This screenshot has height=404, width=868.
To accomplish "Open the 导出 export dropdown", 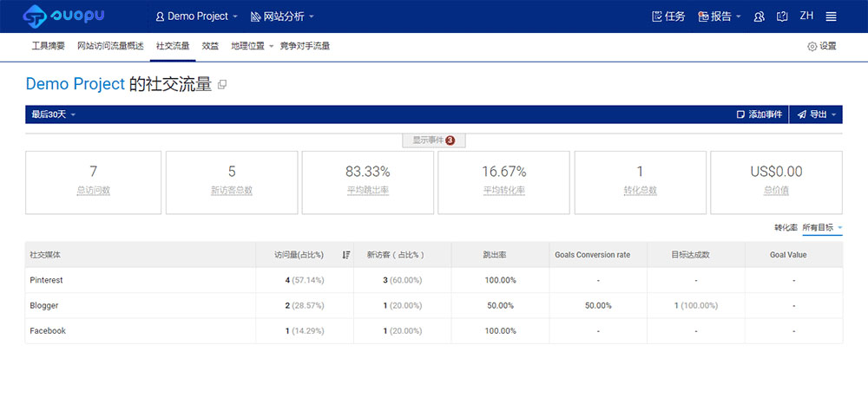I will click(817, 114).
